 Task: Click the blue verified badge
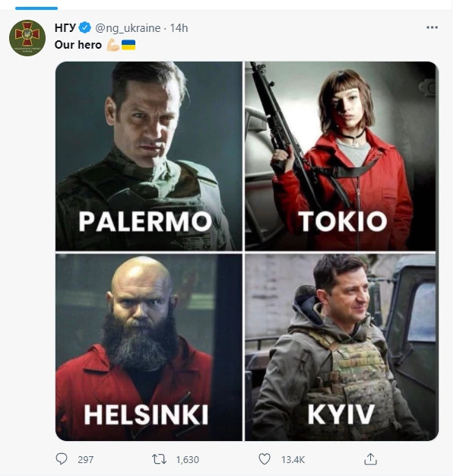coord(84,27)
